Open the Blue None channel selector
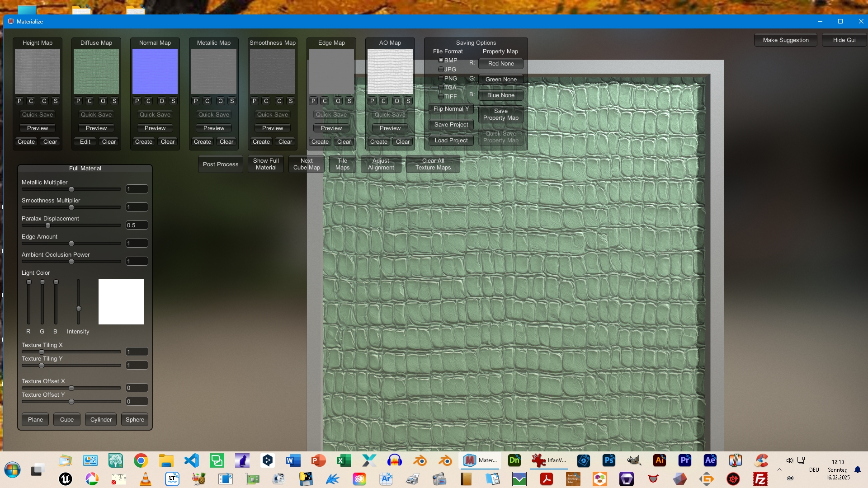 [x=500, y=95]
